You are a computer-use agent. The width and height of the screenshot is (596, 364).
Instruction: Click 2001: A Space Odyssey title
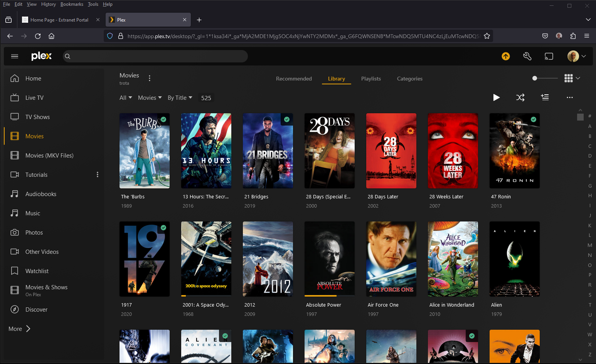click(x=206, y=305)
